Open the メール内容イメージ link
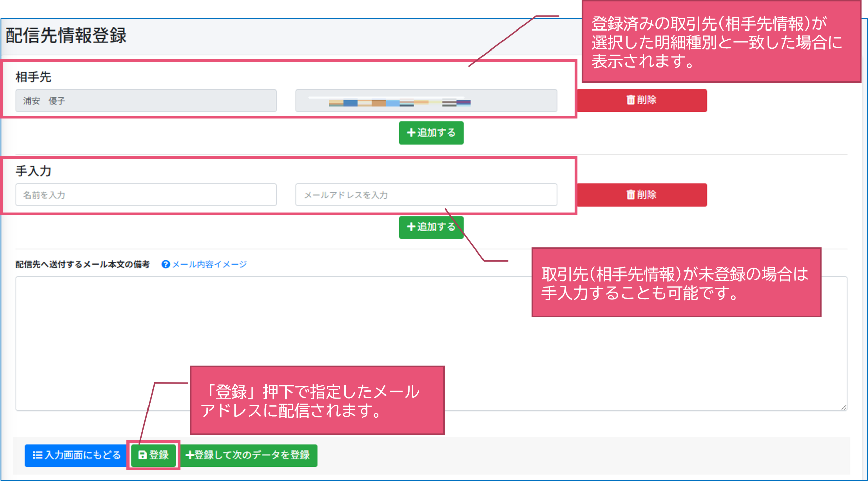The width and height of the screenshot is (868, 481). (209, 264)
